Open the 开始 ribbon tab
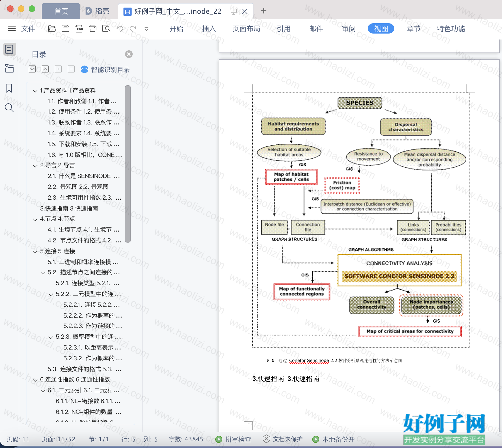This screenshot has width=502, height=448. (x=177, y=29)
